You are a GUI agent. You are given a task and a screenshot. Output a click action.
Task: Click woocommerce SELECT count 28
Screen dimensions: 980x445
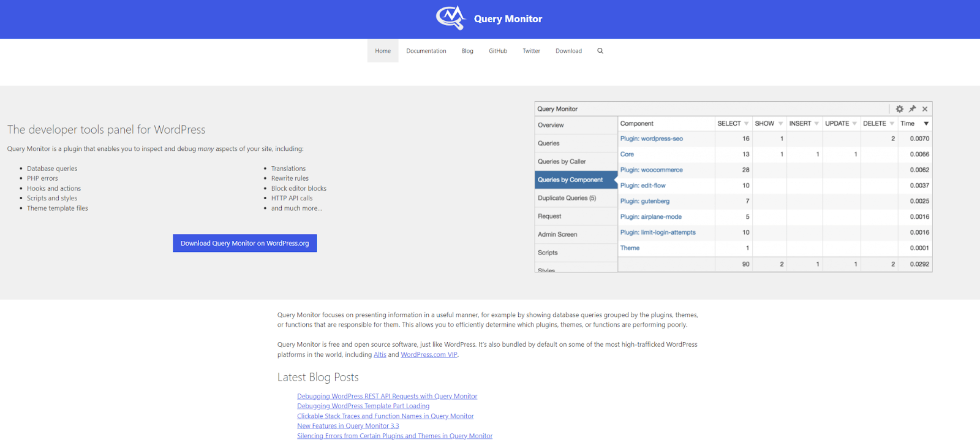pyautogui.click(x=745, y=170)
